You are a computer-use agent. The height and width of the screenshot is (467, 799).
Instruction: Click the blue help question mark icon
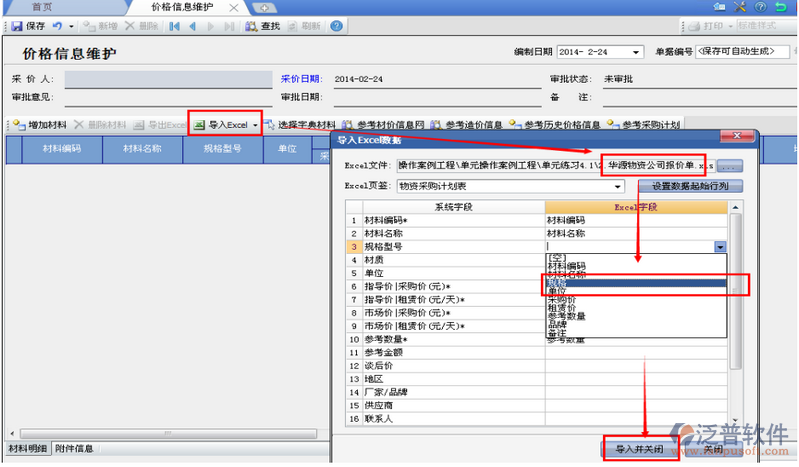point(337,25)
